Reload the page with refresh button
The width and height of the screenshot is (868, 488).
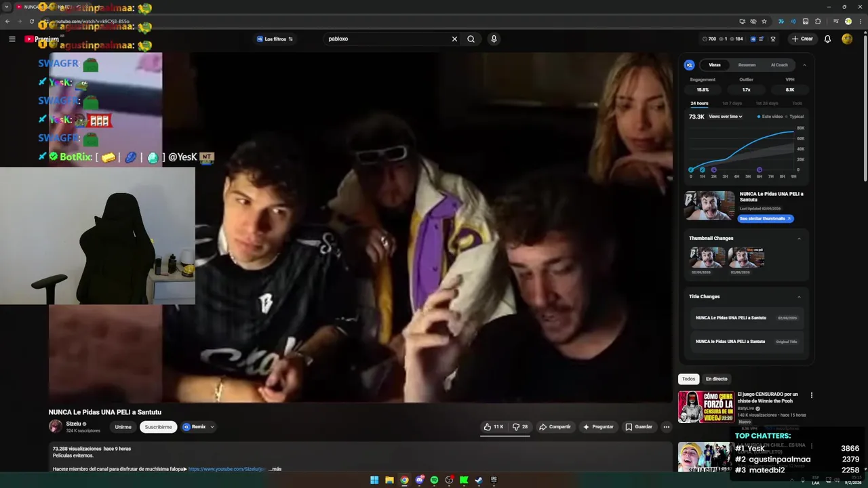click(31, 21)
